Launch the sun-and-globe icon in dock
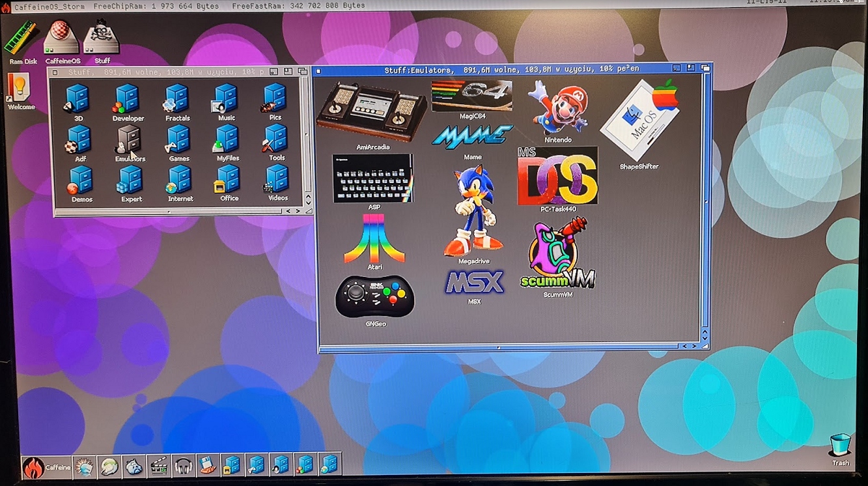The height and width of the screenshot is (486, 868). click(85, 466)
